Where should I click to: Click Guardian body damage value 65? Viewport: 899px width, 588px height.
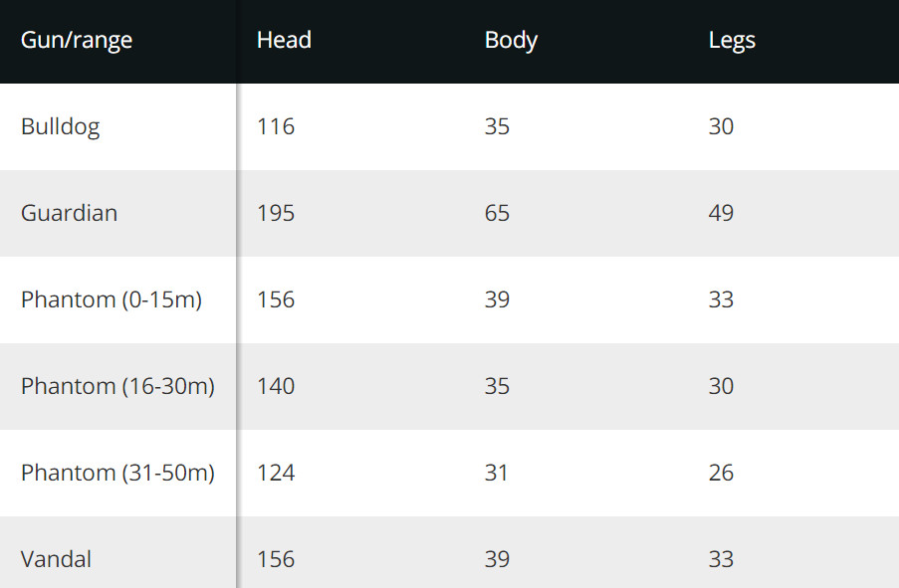click(x=497, y=213)
